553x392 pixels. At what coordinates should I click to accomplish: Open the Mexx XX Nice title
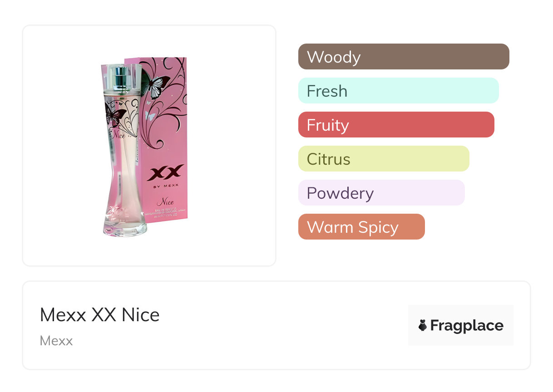coord(100,315)
